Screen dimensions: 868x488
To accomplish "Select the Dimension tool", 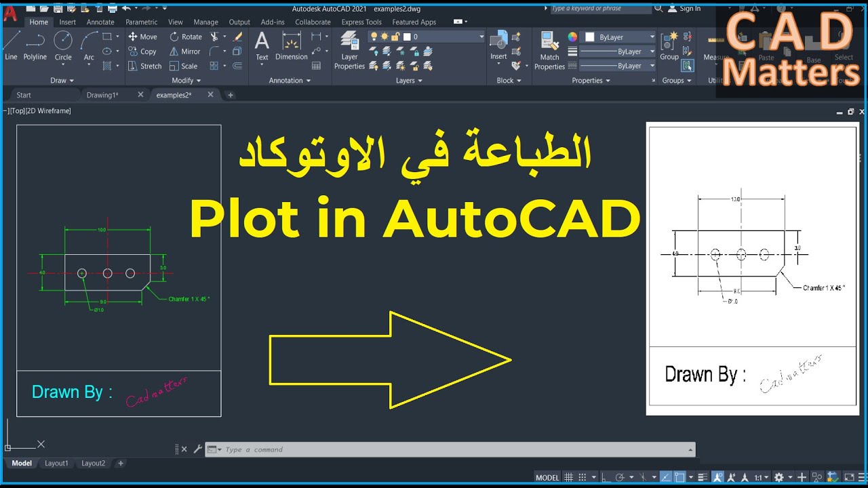I will click(292, 46).
